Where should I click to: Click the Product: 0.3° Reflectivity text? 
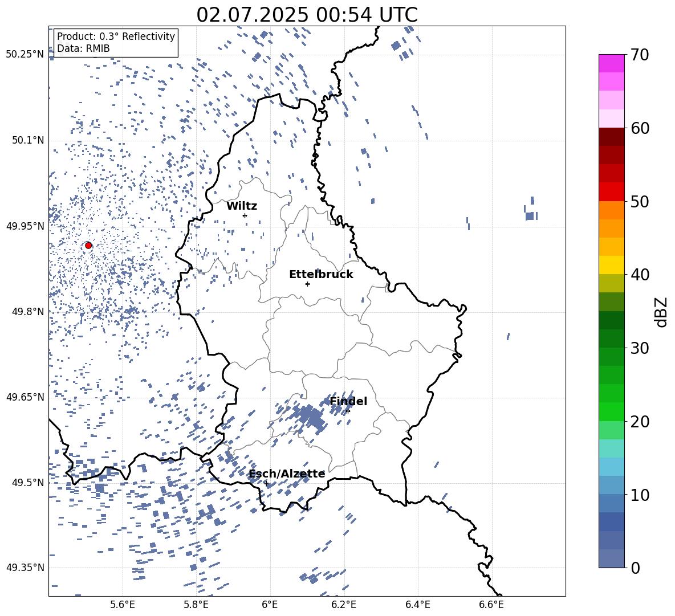(x=116, y=36)
